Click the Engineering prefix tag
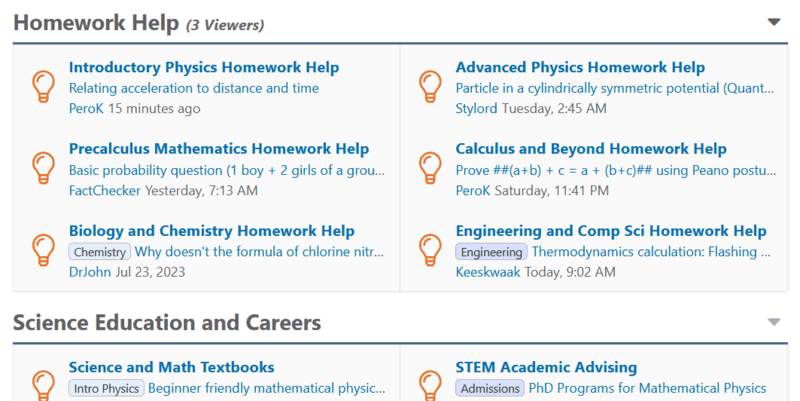The height and width of the screenshot is (401, 800). pyautogui.click(x=491, y=252)
